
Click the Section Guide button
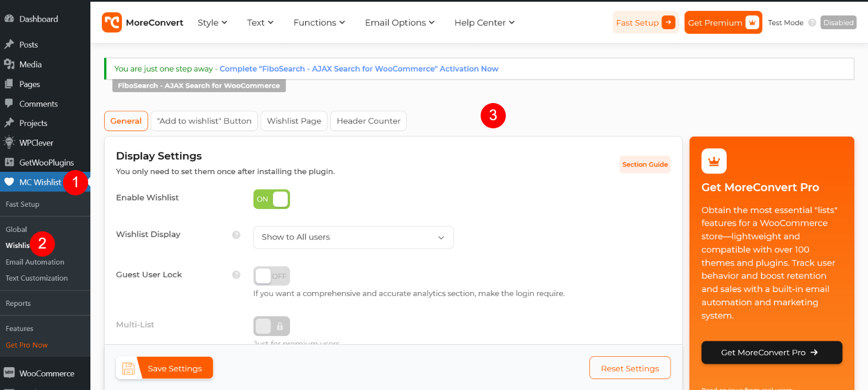[x=645, y=164]
